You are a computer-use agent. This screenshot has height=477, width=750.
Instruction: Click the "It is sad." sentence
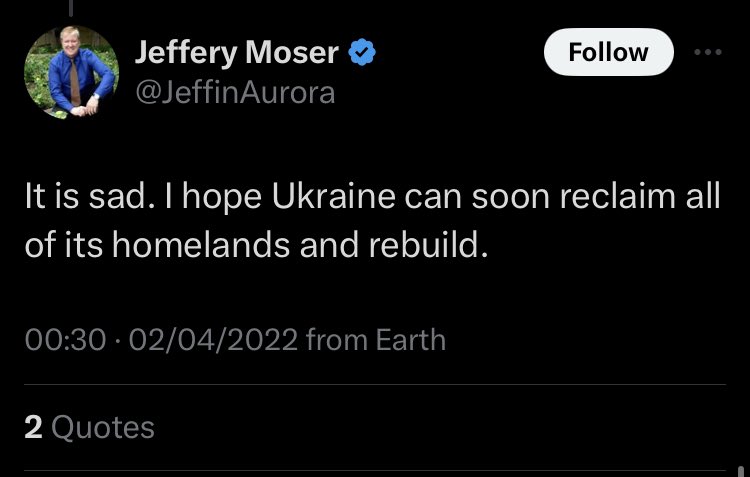point(86,195)
